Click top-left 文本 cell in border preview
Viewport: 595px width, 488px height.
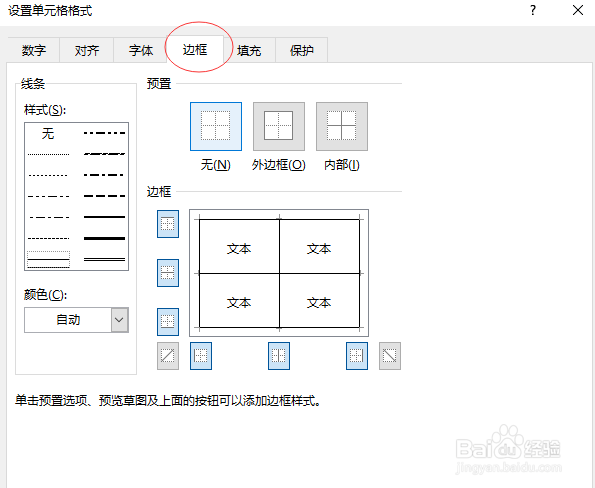(x=239, y=249)
